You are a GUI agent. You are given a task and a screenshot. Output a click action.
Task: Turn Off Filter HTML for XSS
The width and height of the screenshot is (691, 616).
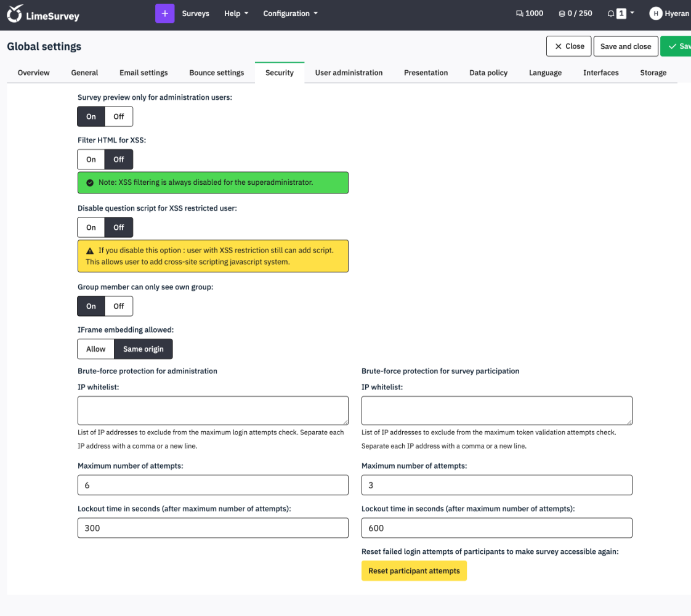[118, 160]
